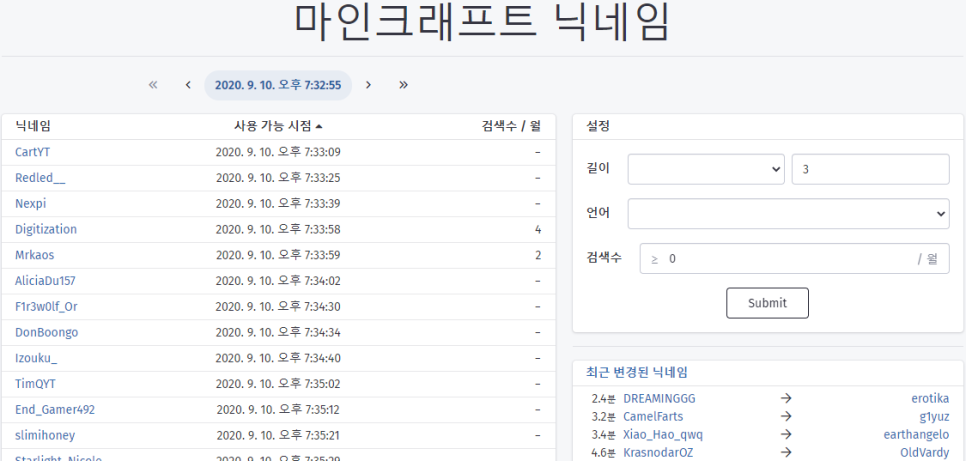Open nickname link AliciaDu157
The image size is (966, 461).
coord(45,280)
